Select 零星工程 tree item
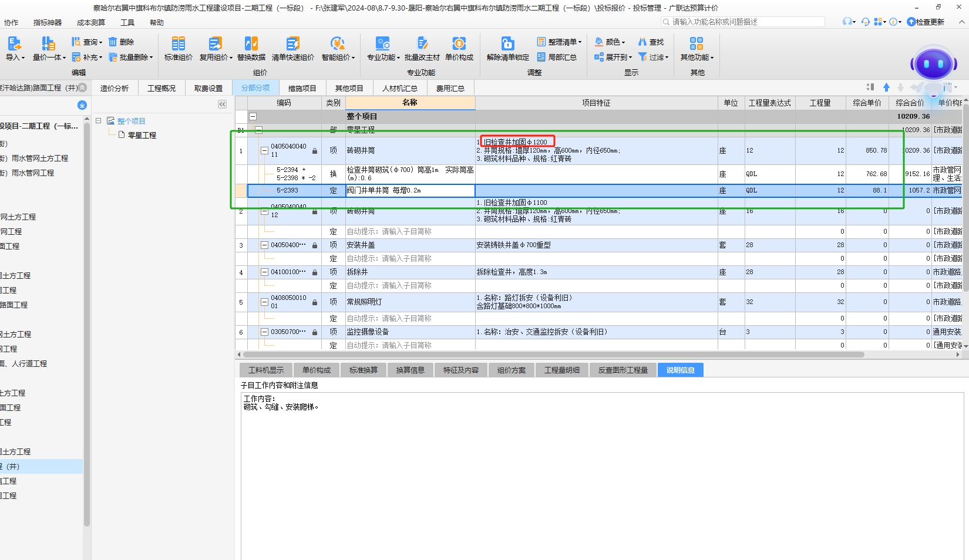Screen dimensions: 969x560 (142, 135)
